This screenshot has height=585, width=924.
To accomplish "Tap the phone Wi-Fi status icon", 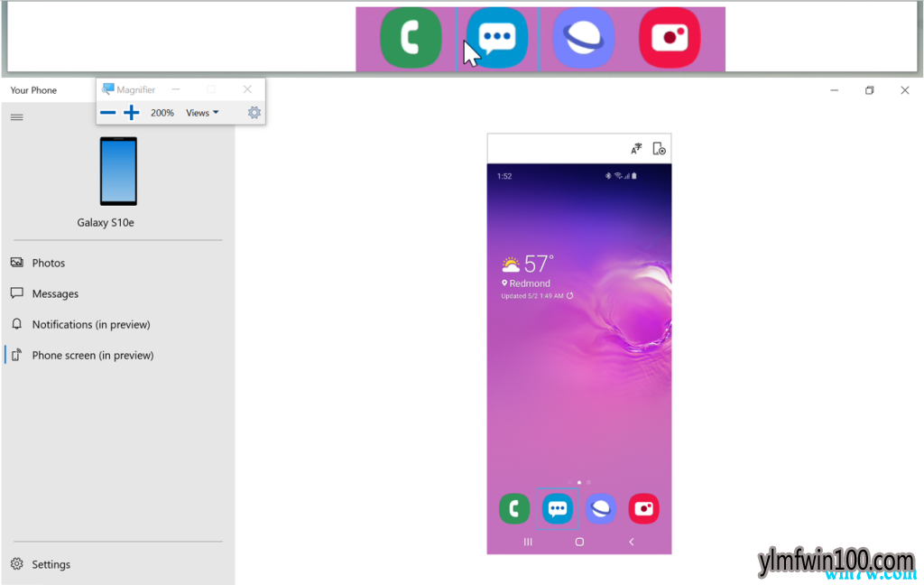I will tap(617, 176).
